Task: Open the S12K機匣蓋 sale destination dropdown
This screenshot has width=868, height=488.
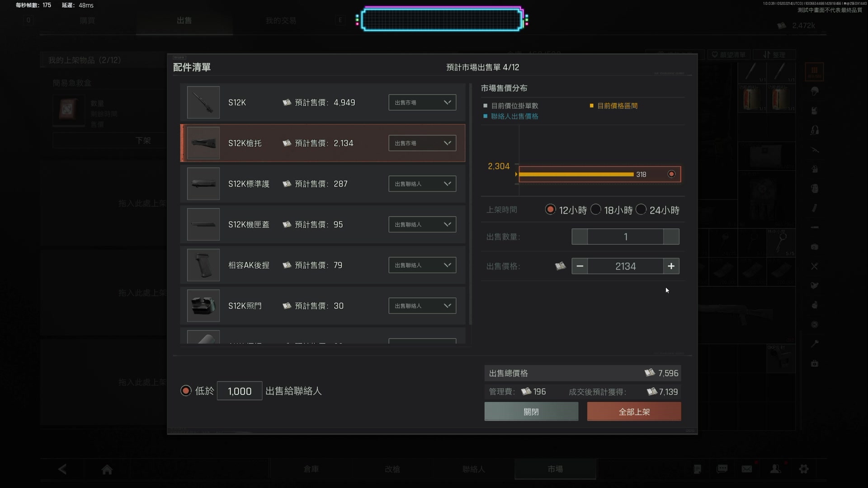Action: [x=421, y=224]
